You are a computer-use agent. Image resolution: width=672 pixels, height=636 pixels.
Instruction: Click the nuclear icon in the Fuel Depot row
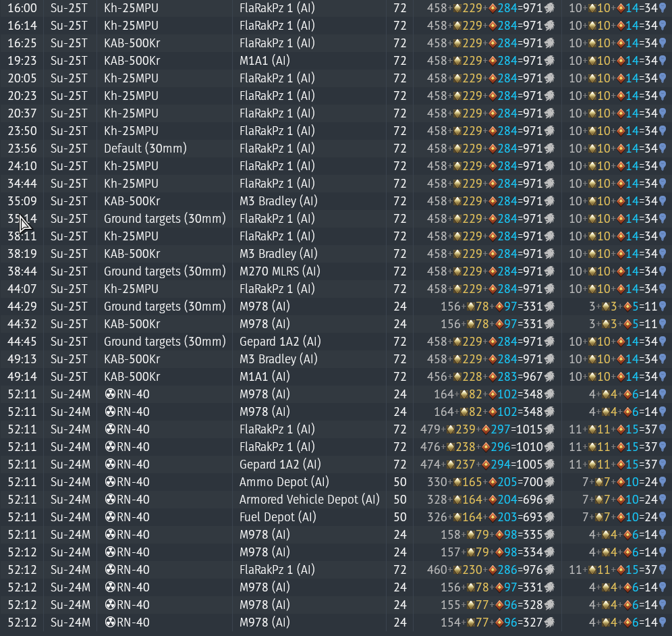pyautogui.click(x=111, y=517)
